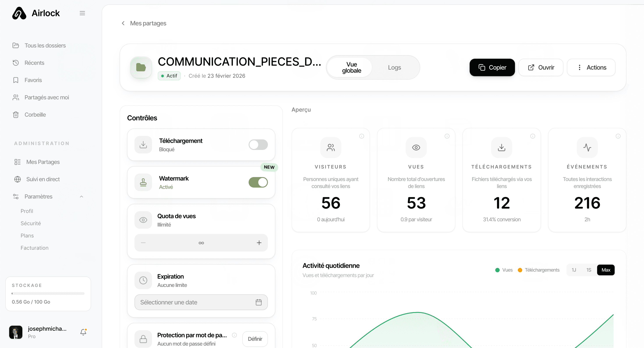Viewport: 644px width, 348px height.
Task: Click the Watermark stamp icon
Action: (x=143, y=182)
